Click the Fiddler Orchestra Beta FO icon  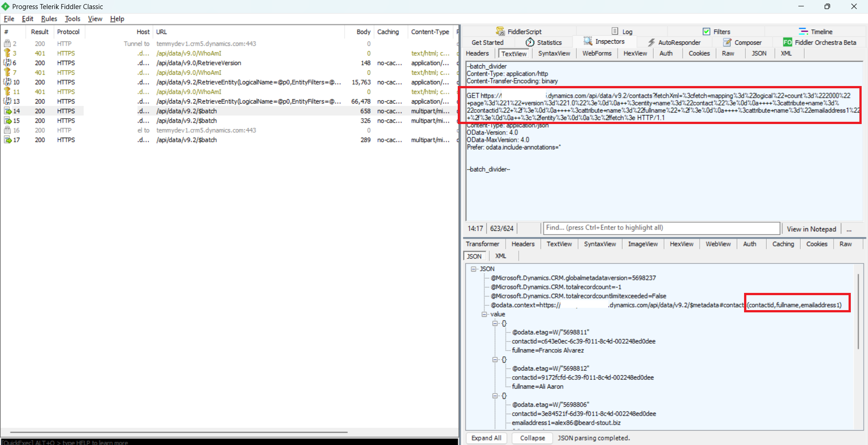click(787, 42)
